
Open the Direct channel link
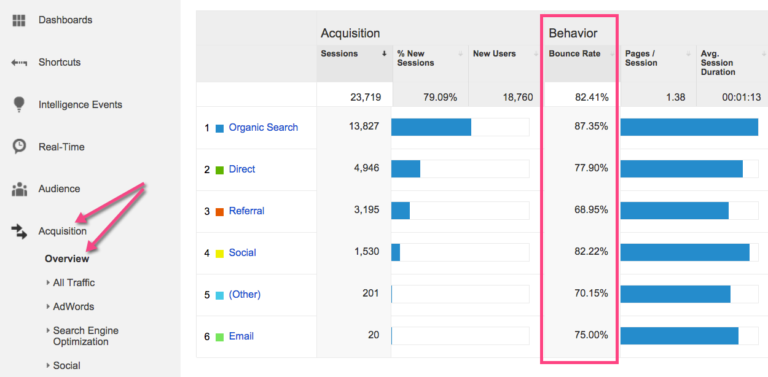coord(242,169)
